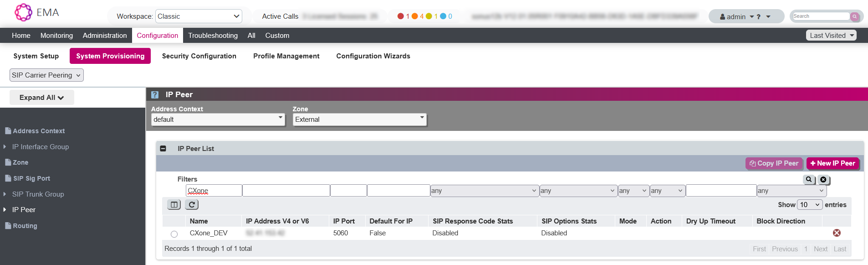The image size is (868, 265).
Task: Click the New IP Peer button
Action: coord(832,163)
